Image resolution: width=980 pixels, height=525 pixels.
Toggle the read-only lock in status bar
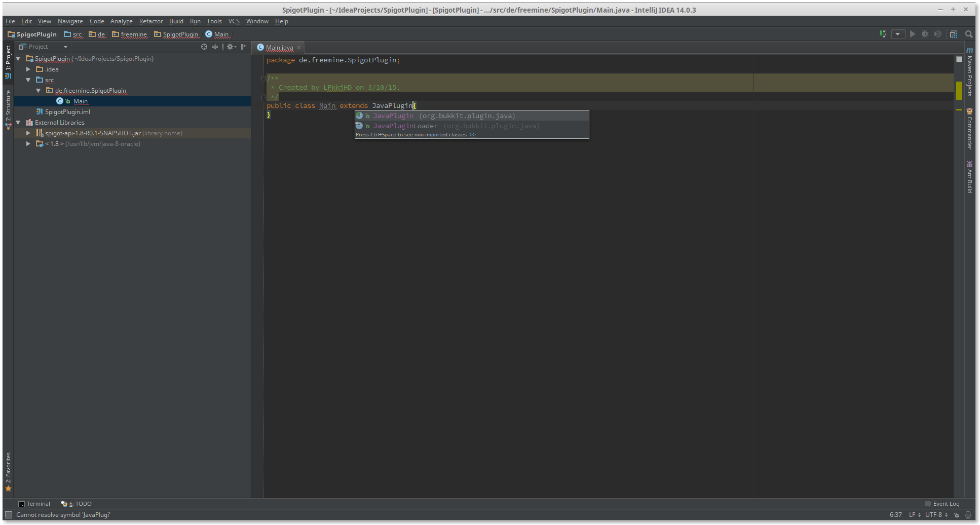click(956, 514)
